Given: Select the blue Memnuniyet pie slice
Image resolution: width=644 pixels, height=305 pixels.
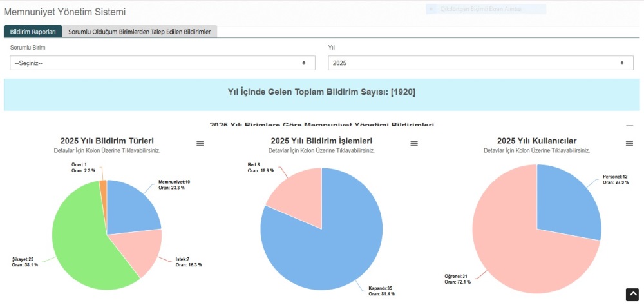Looking at the screenshot, I should [132, 206].
